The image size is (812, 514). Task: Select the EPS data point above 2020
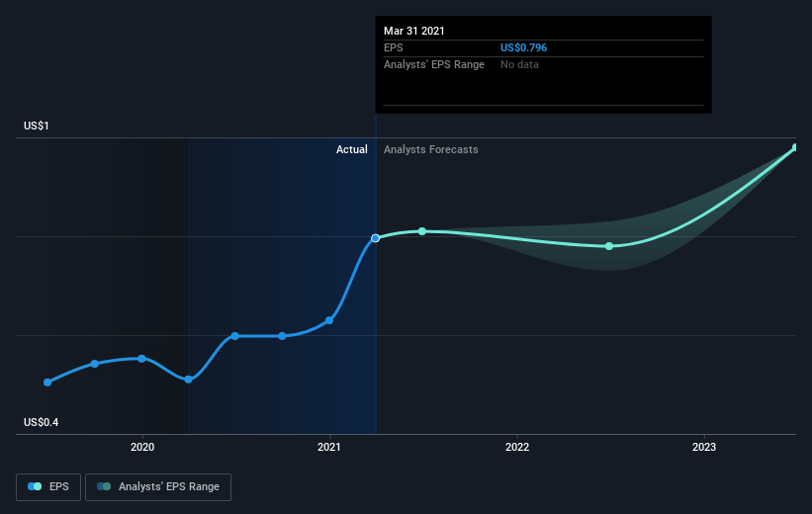pyautogui.click(x=141, y=359)
